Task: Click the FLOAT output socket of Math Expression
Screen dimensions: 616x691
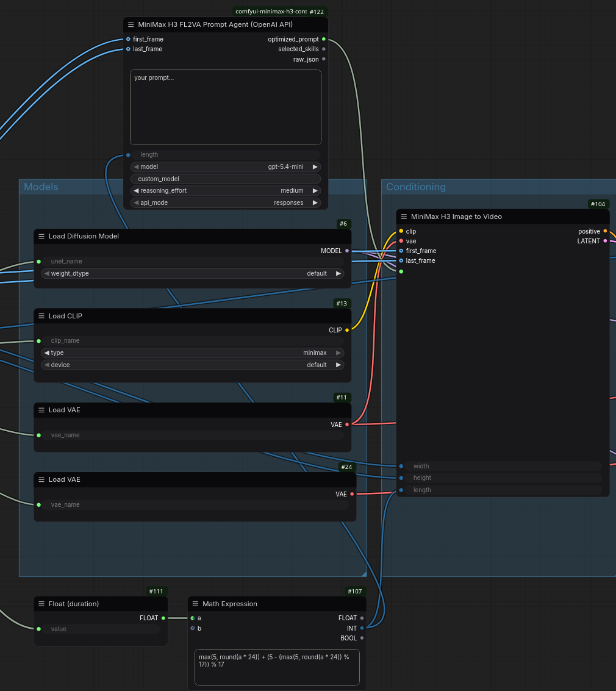Action: point(362,618)
